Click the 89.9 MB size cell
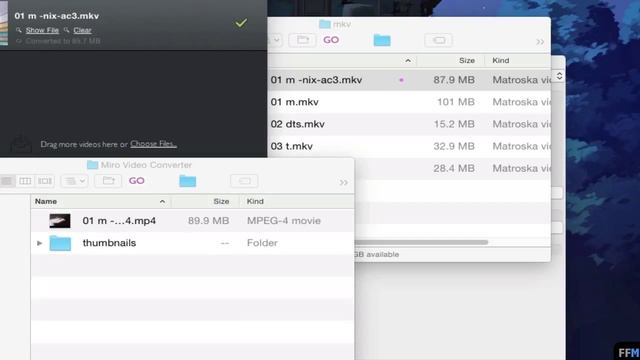640x360 pixels. coord(209,221)
